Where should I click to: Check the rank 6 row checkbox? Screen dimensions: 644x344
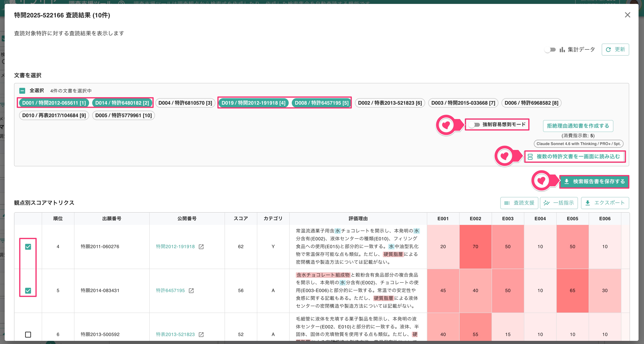(x=28, y=334)
